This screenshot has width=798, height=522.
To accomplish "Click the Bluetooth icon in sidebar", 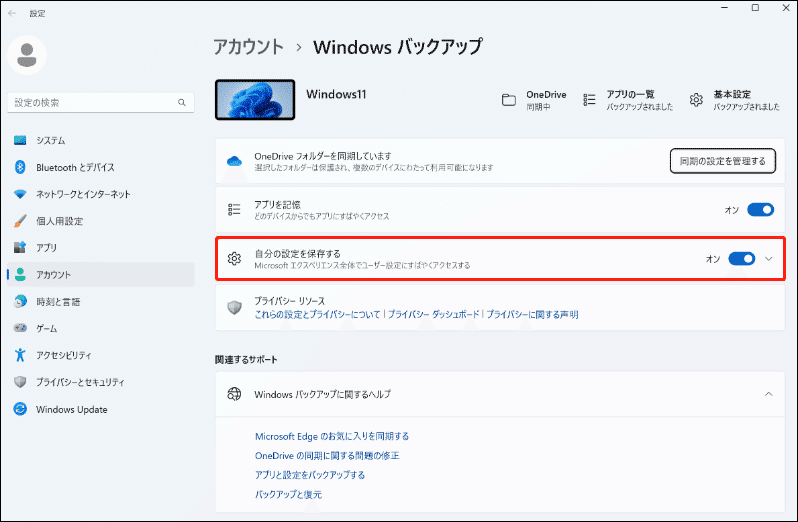I will point(20,167).
